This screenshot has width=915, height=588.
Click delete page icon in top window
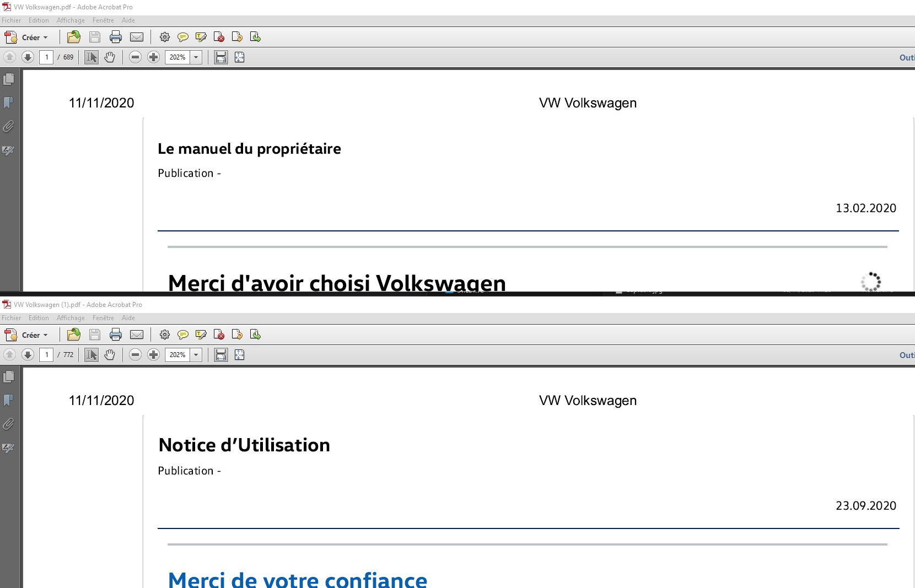coord(219,37)
